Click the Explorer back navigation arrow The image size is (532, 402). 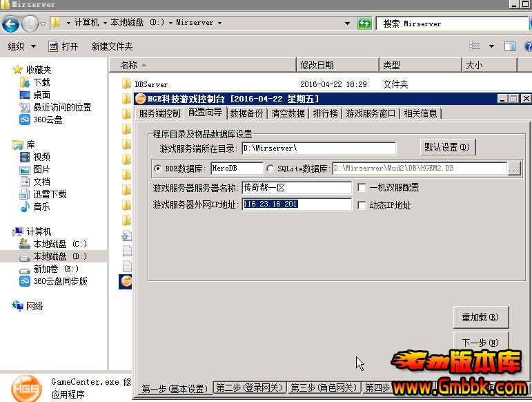(10, 24)
